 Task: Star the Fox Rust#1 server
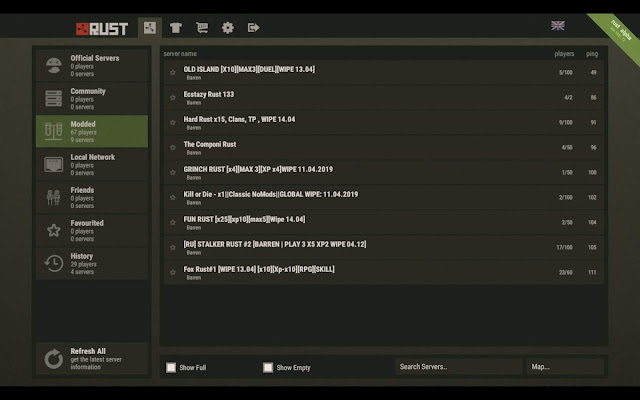pyautogui.click(x=173, y=272)
